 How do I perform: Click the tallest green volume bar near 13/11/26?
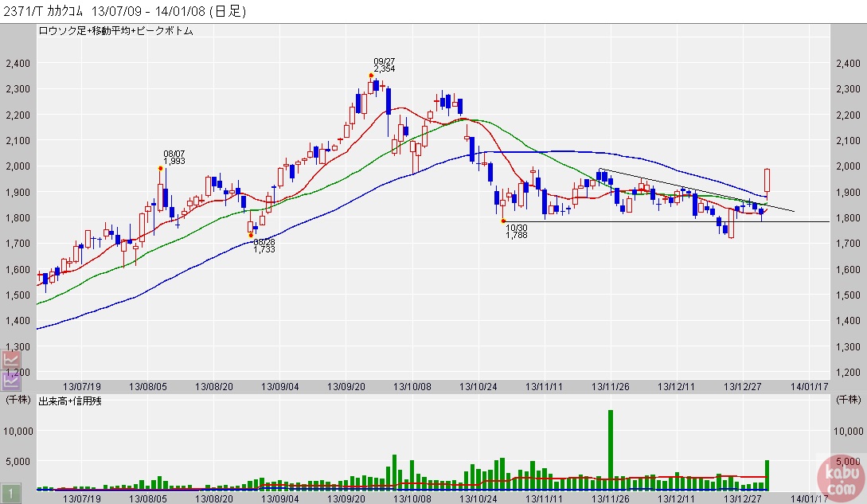(611, 451)
